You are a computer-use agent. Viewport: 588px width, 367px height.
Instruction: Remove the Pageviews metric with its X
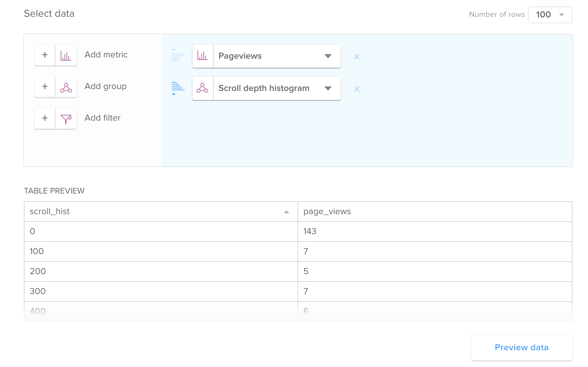coord(357,57)
